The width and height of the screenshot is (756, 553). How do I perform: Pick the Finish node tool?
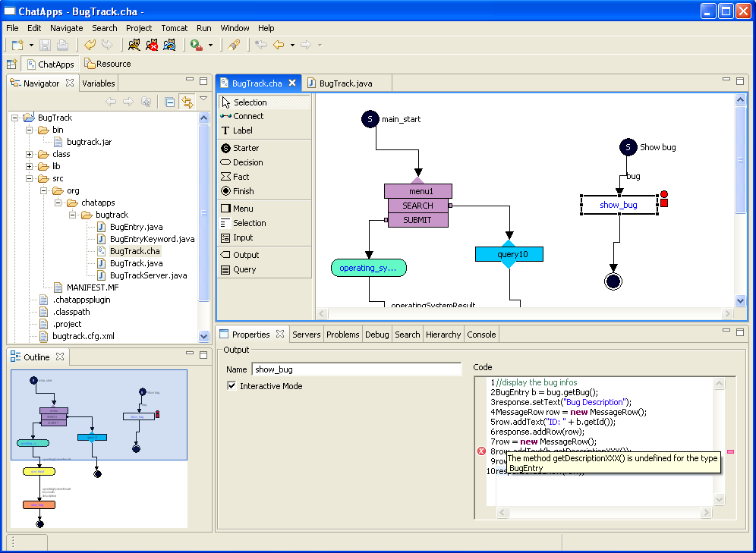click(243, 191)
